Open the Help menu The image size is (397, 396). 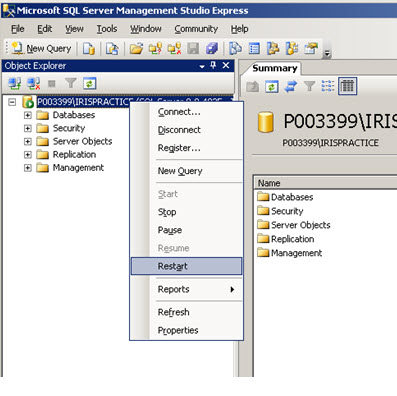239,29
